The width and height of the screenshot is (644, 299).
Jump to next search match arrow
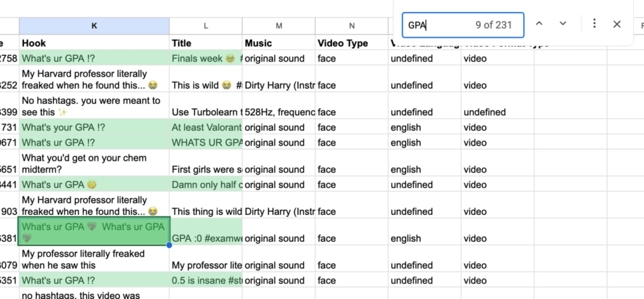pyautogui.click(x=563, y=24)
